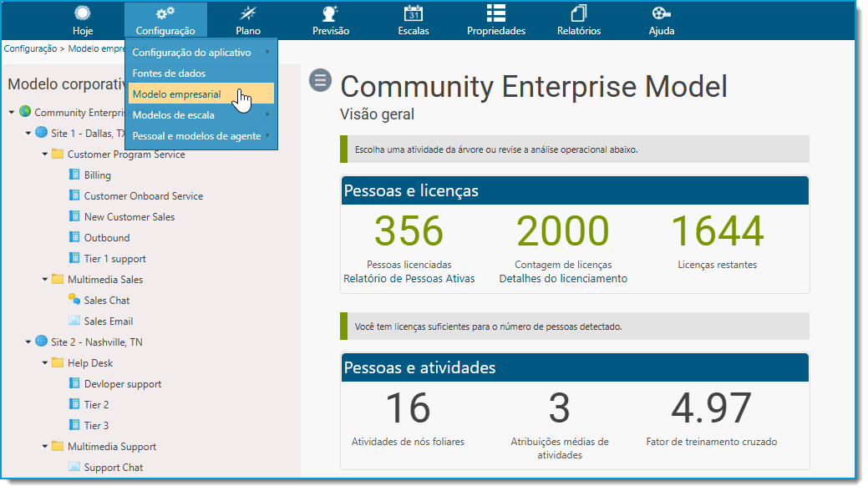Click the Community Enterprise globe icon
Screen dimensions: 868x491
click(25, 111)
